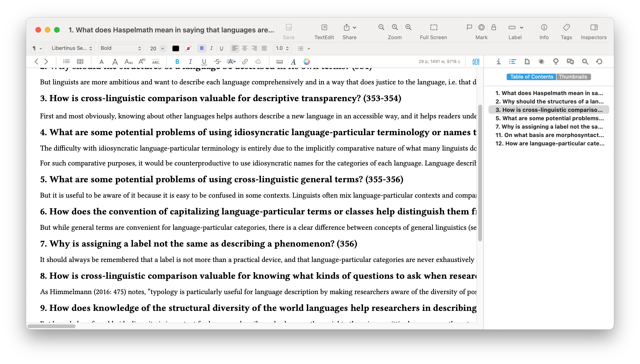Open the search magnifier in inspector
The height and width of the screenshot is (364, 640).
(585, 62)
